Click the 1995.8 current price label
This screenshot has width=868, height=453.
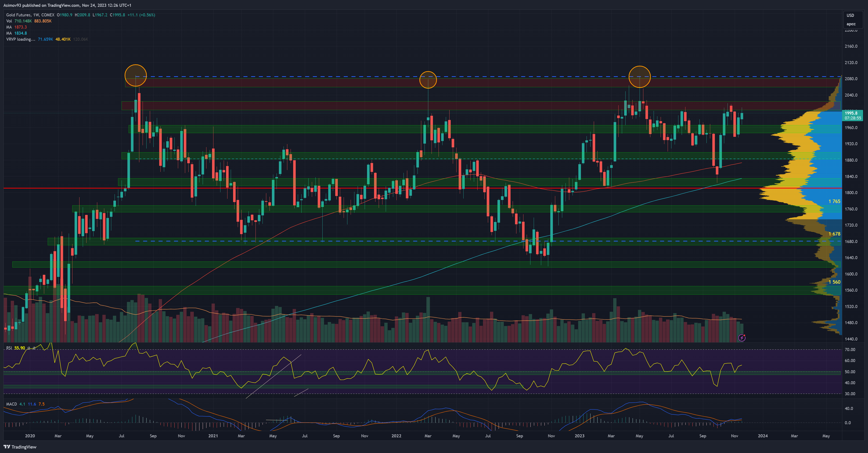(852, 113)
